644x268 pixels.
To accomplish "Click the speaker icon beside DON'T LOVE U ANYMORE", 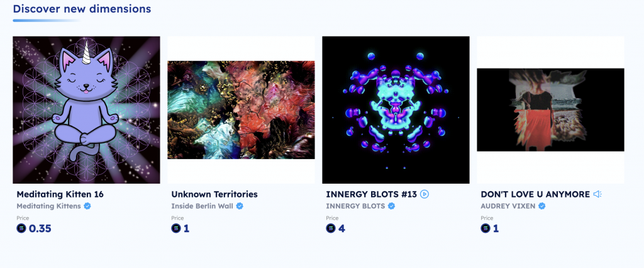I will [597, 194].
